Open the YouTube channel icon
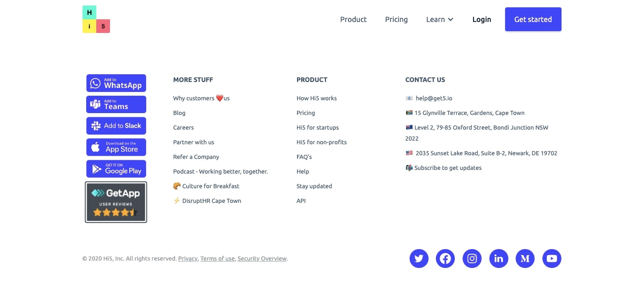Image resolution: width=644 pixels, height=294 pixels. 552,259
